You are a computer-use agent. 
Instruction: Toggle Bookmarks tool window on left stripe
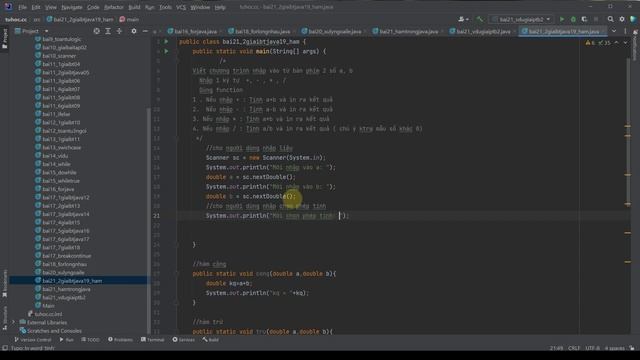[x=4, y=284]
